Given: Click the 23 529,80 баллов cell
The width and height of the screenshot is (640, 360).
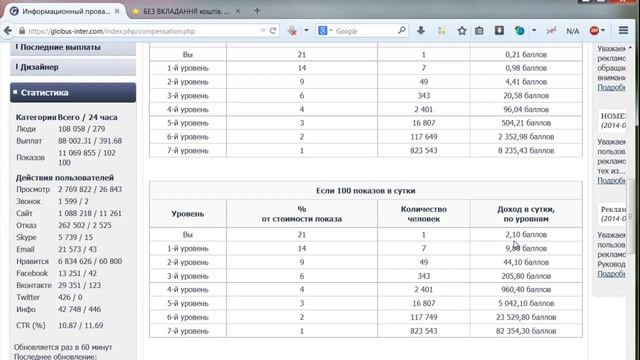Looking at the screenshot, I should point(526,317).
